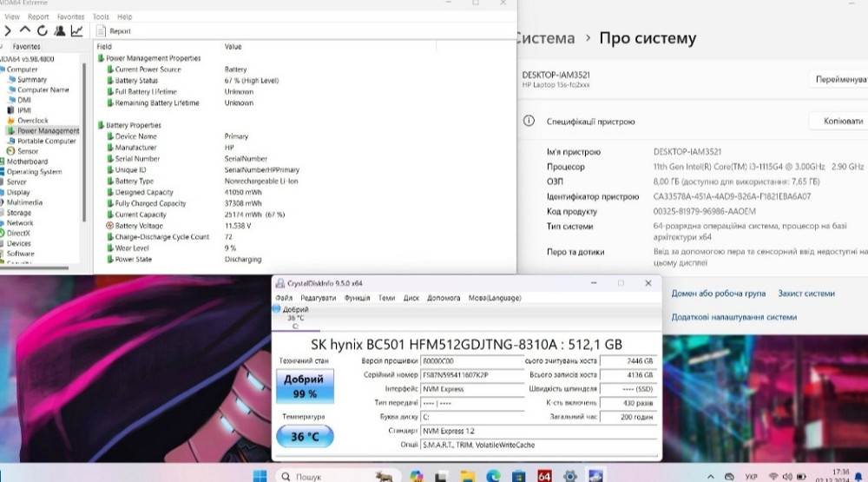
Task: Open the Report menu in AIDA64 menu bar
Action: click(x=38, y=17)
